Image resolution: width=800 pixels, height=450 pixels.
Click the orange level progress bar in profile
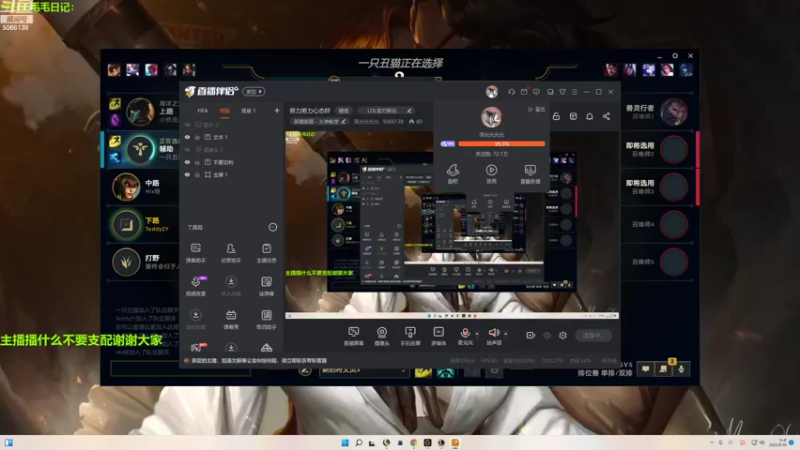(x=502, y=144)
